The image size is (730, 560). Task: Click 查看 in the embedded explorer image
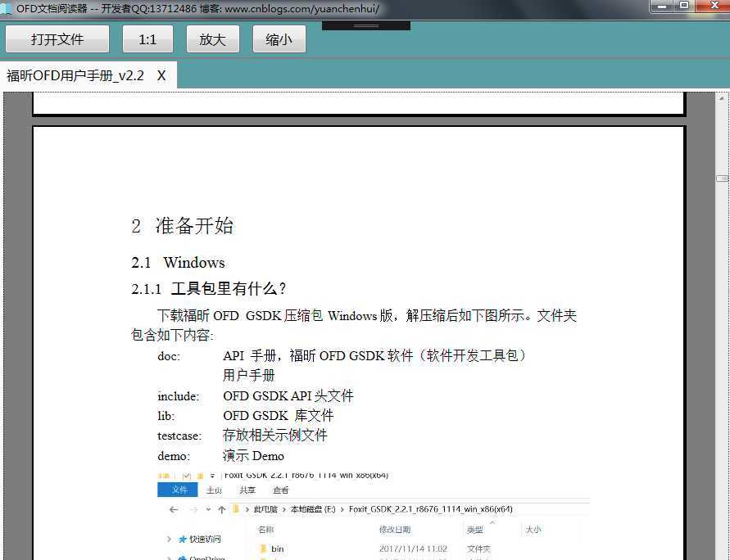pyautogui.click(x=280, y=490)
